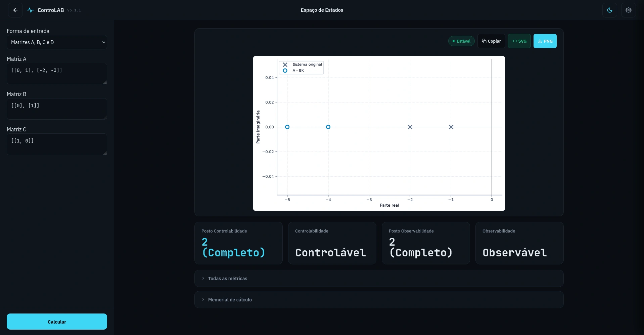The image size is (644, 335).
Task: Click into Matriz C input field
Action: pos(57,144)
